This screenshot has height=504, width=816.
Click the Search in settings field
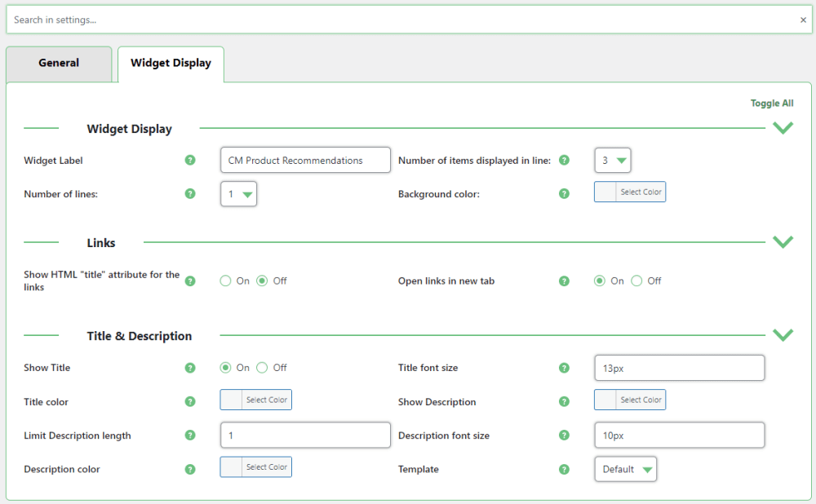point(400,20)
